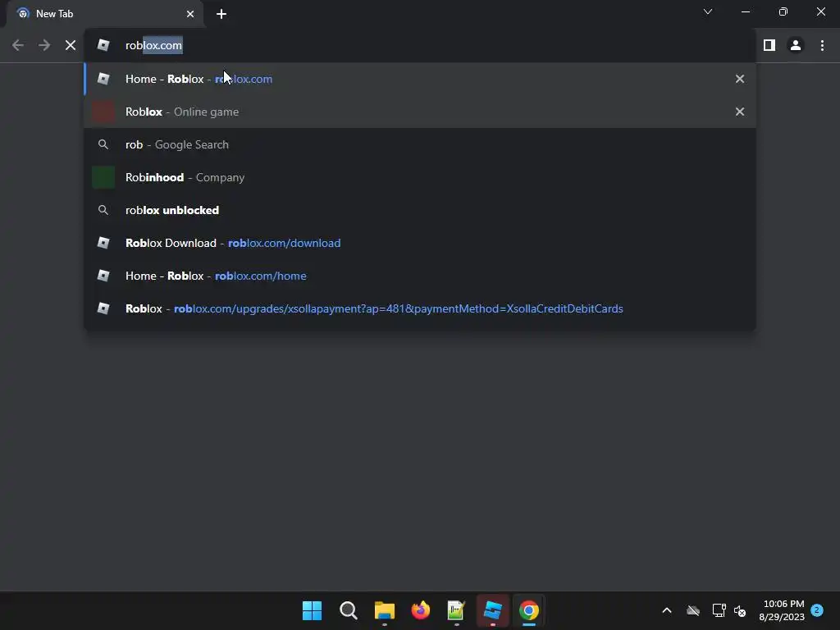The width and height of the screenshot is (840, 630).
Task: Click inside the address bar text
Action: pyautogui.click(x=153, y=46)
